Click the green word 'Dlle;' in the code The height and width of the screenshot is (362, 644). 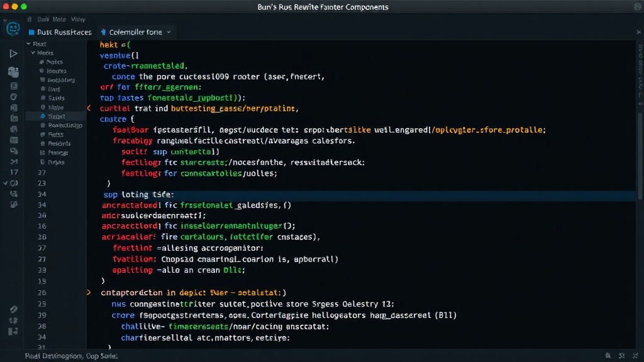[234, 270]
